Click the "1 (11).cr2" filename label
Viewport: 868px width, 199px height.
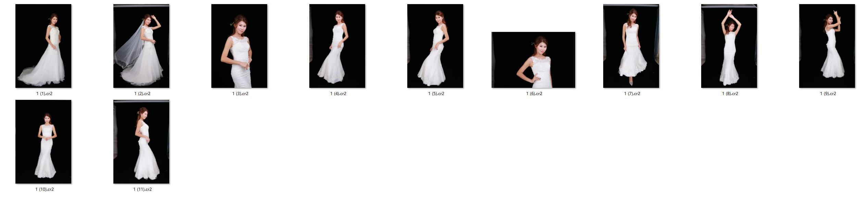[142, 189]
